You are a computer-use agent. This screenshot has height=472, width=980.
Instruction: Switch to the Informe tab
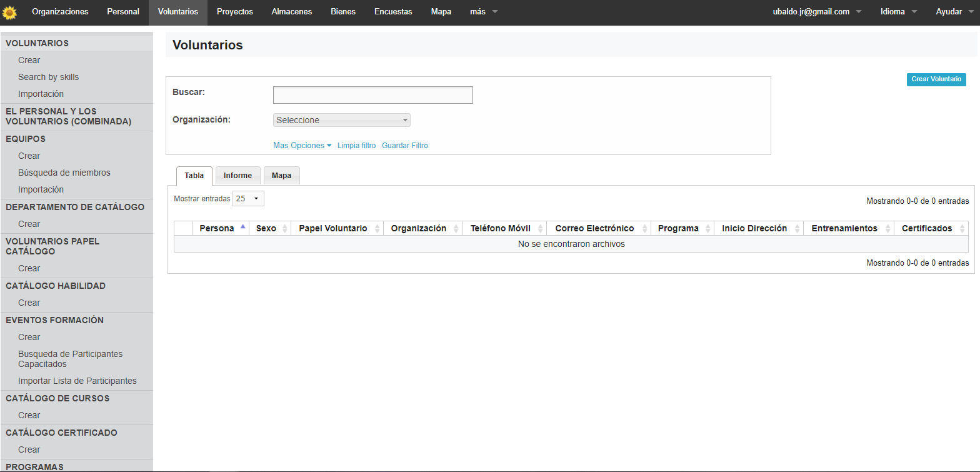coord(237,176)
